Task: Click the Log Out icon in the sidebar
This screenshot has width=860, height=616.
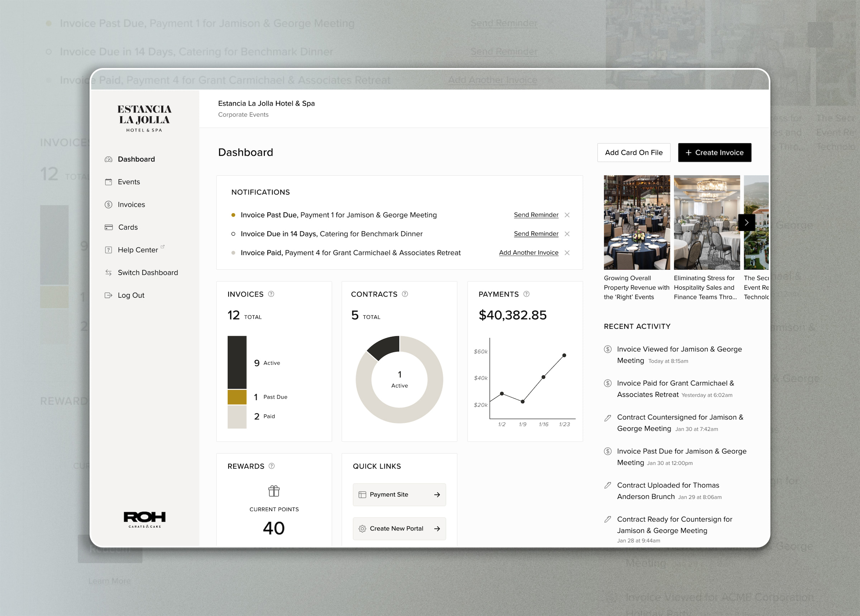Action: click(x=109, y=295)
